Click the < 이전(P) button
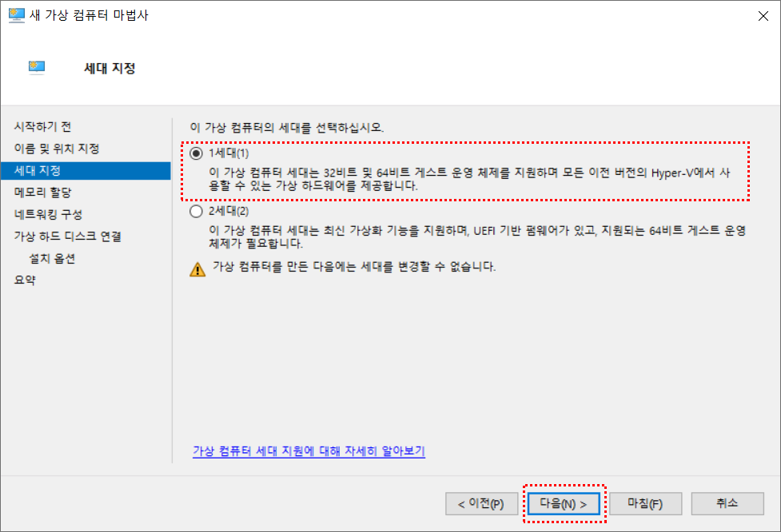 (x=481, y=503)
